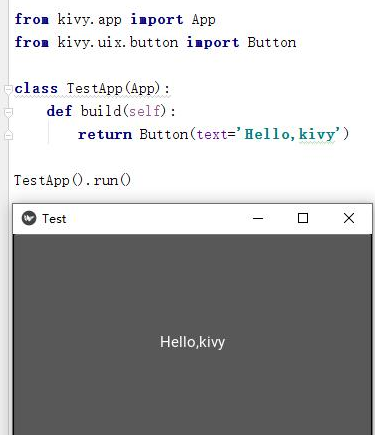The height and width of the screenshot is (435, 375).
Task: Click the class keyword
Action: pyautogui.click(x=36, y=89)
